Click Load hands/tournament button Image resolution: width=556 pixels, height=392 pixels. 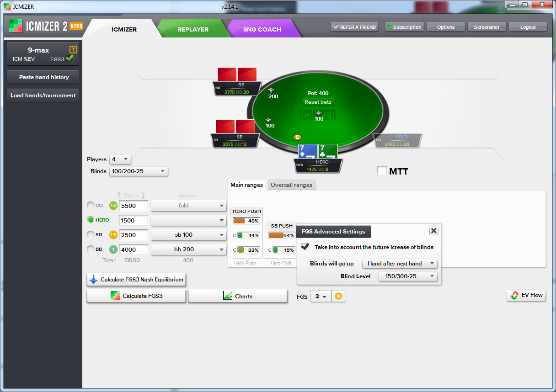click(43, 95)
